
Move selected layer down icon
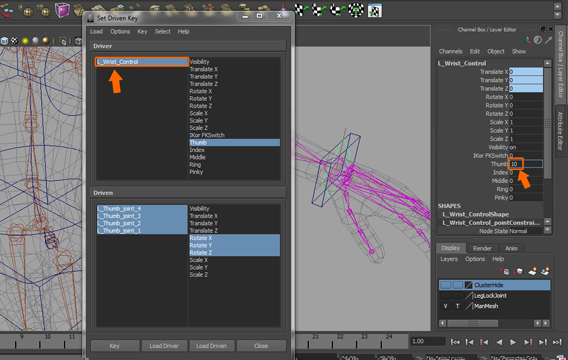pos(519,271)
